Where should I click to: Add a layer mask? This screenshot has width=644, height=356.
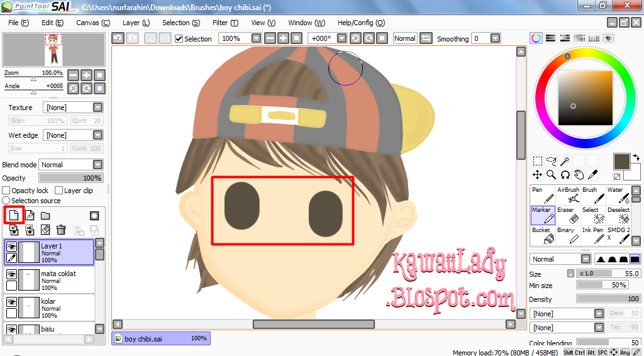tap(94, 216)
